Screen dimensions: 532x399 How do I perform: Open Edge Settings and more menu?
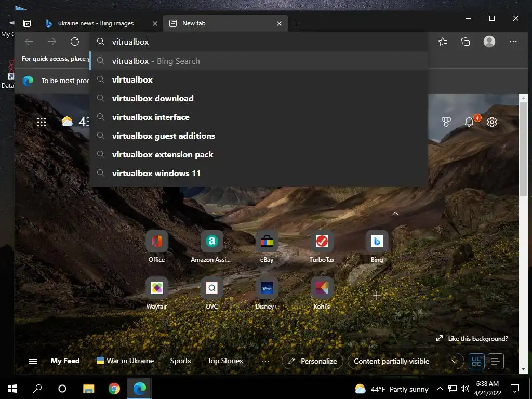(513, 42)
